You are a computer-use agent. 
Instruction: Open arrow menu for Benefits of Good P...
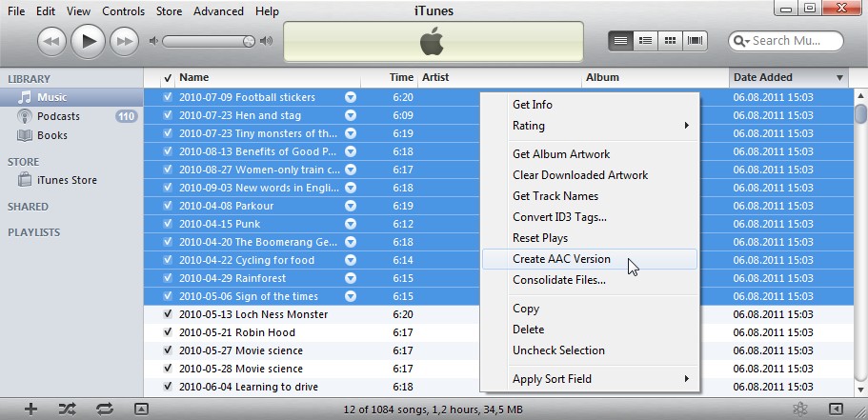point(351,151)
